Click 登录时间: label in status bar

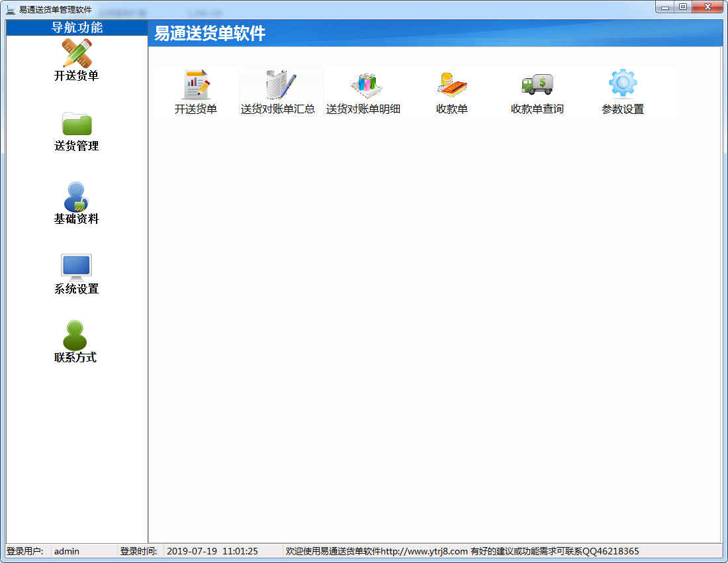point(139,551)
